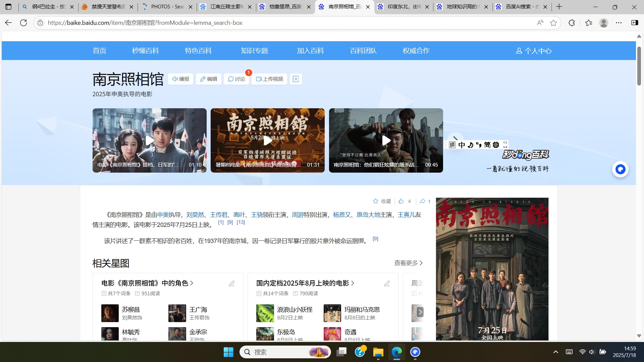Open browser extensions puzzle icon
The image size is (644, 362).
point(572,23)
